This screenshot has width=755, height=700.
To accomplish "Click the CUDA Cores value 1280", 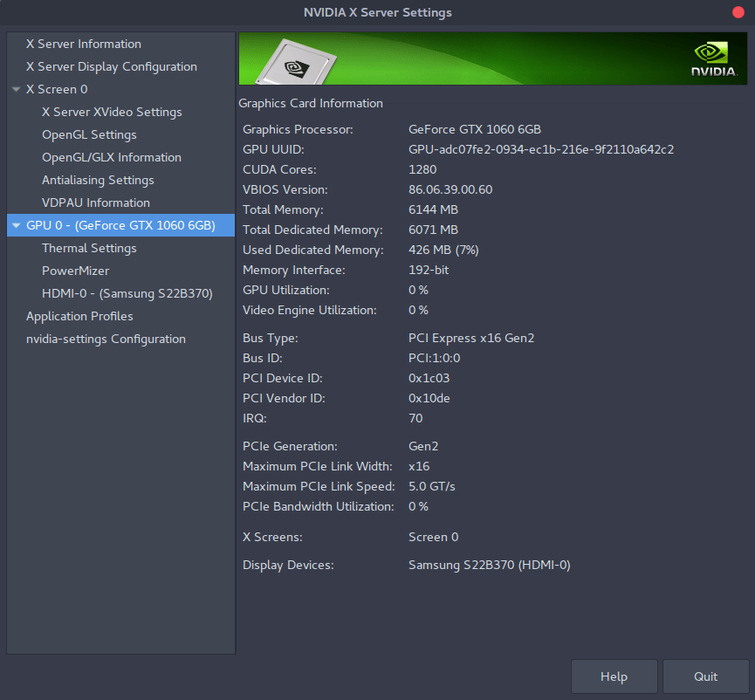I will click(x=422, y=169).
